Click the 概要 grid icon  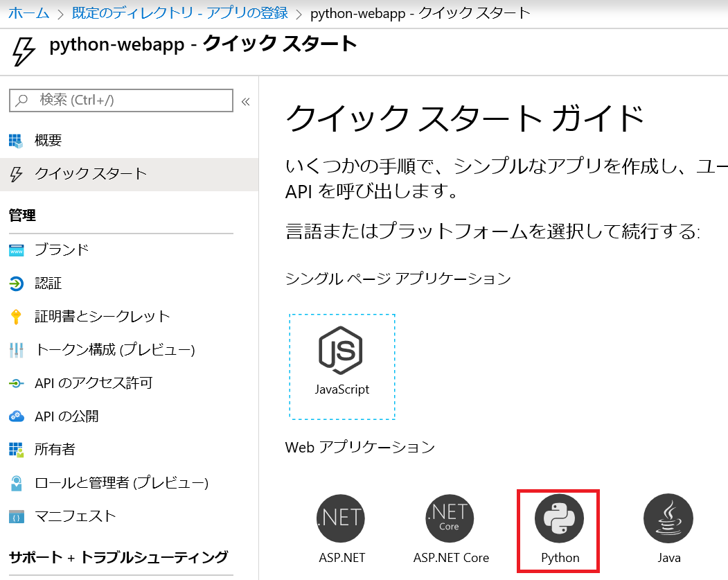tap(16, 141)
